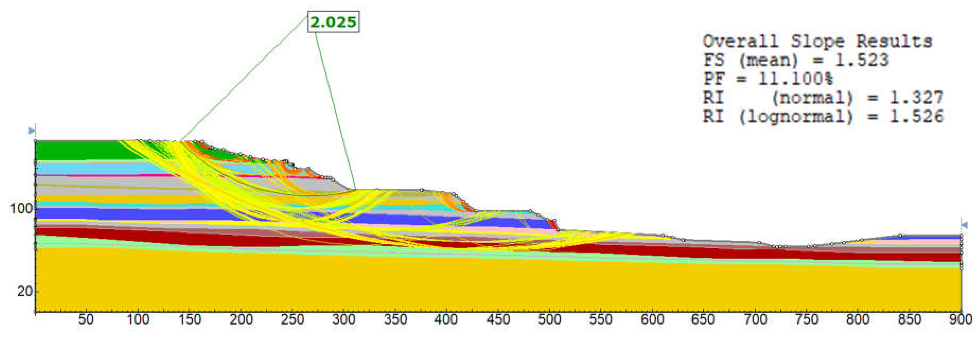The image size is (980, 339).
Task: Pick the green top soil layer
Action: 76,150
